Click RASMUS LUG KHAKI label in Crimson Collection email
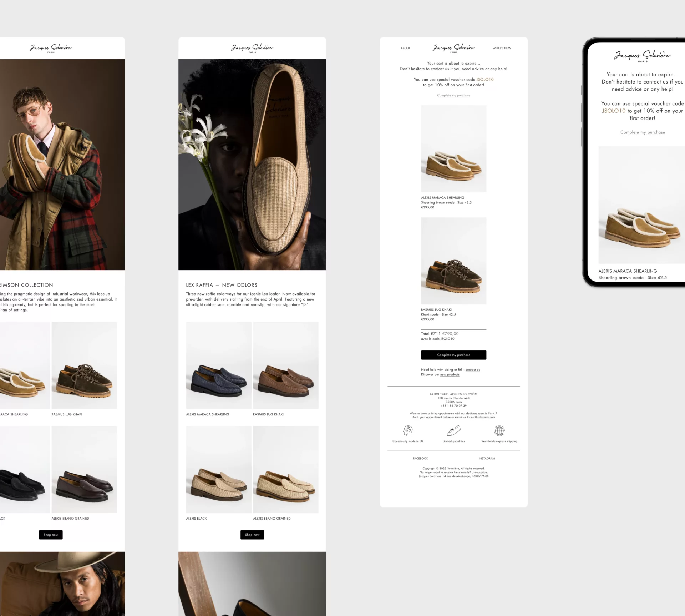685x616 pixels. click(67, 414)
